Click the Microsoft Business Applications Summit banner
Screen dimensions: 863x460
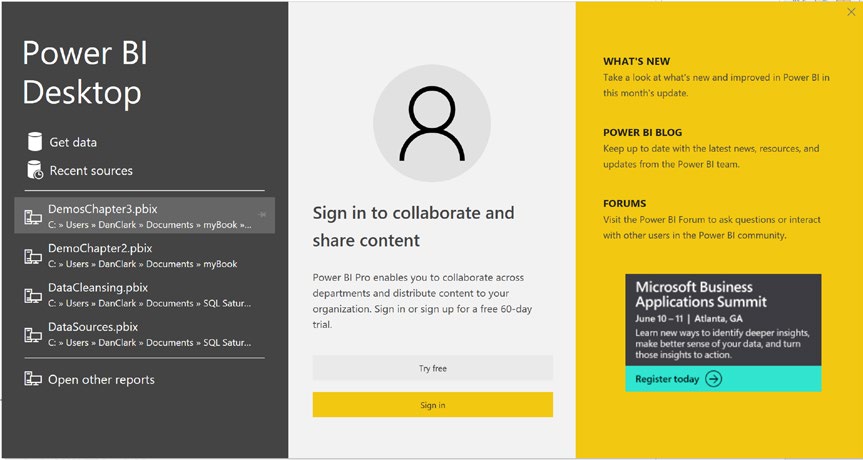pyautogui.click(x=723, y=332)
